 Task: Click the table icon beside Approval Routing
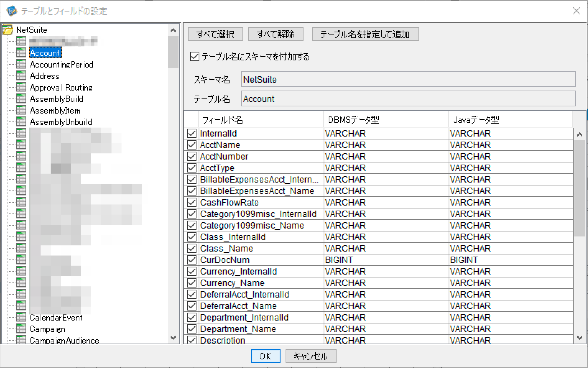tap(21, 87)
